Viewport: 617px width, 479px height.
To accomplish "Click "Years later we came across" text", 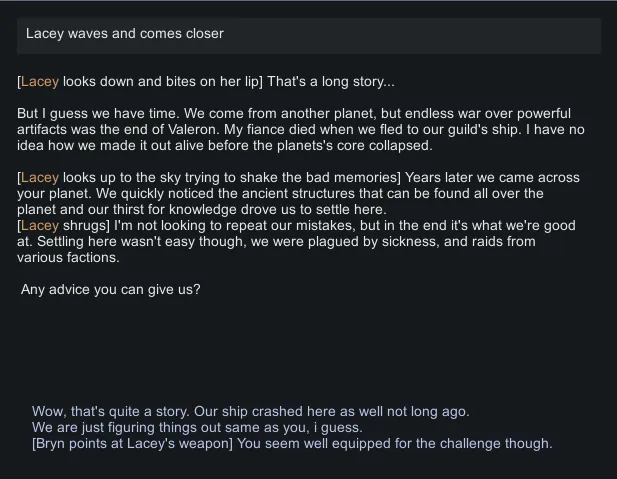I will 492,177.
